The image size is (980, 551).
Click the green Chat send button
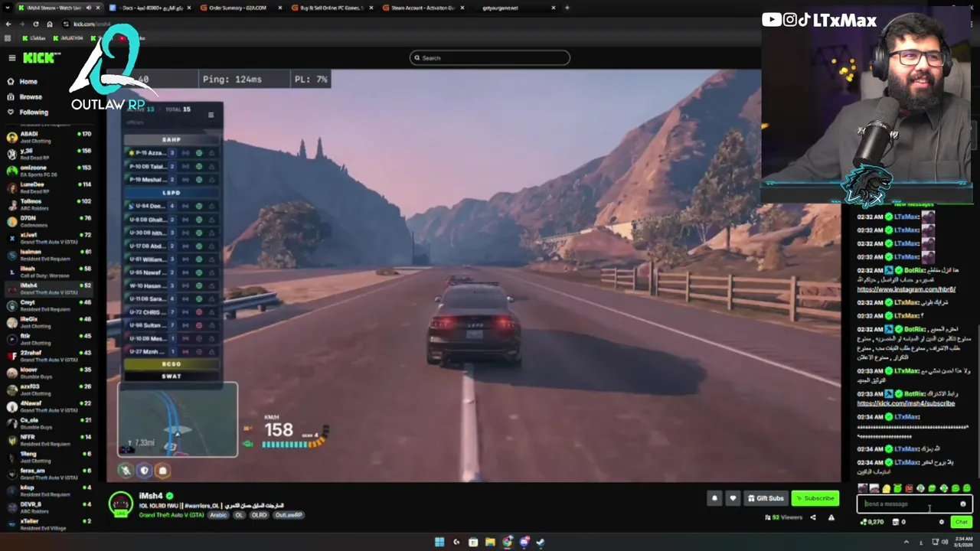[961, 522]
